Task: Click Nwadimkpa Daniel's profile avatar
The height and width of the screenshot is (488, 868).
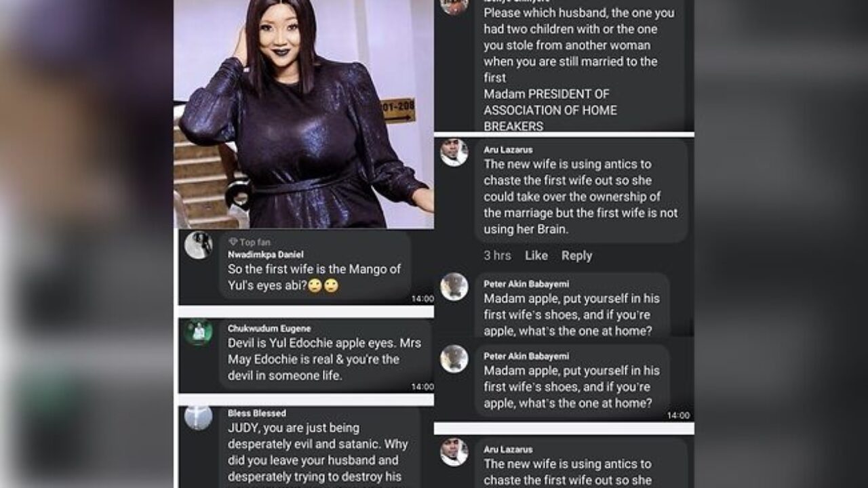Action: [198, 245]
